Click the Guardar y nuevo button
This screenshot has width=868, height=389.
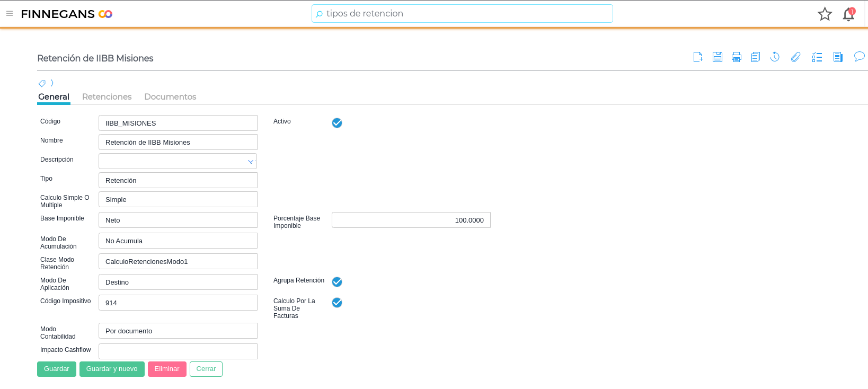pos(112,369)
